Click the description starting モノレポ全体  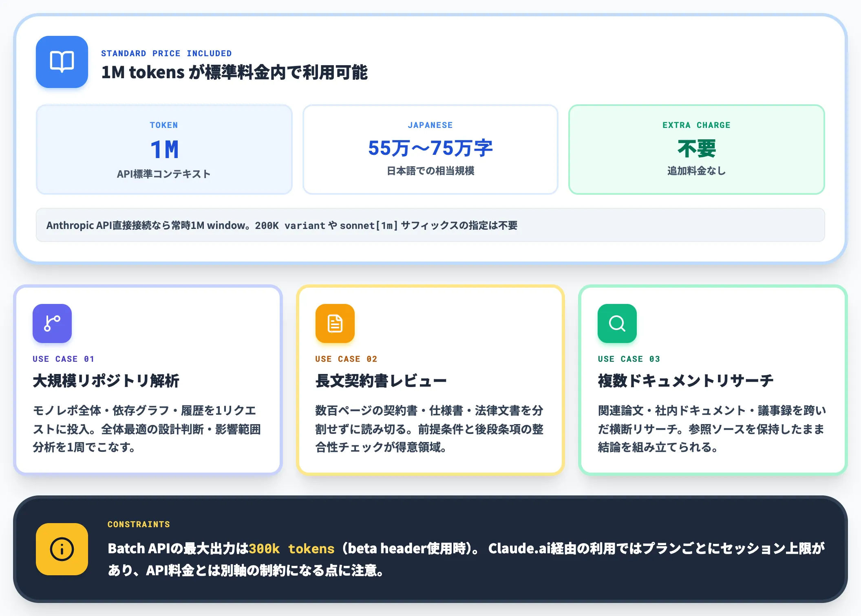pyautogui.click(x=147, y=429)
